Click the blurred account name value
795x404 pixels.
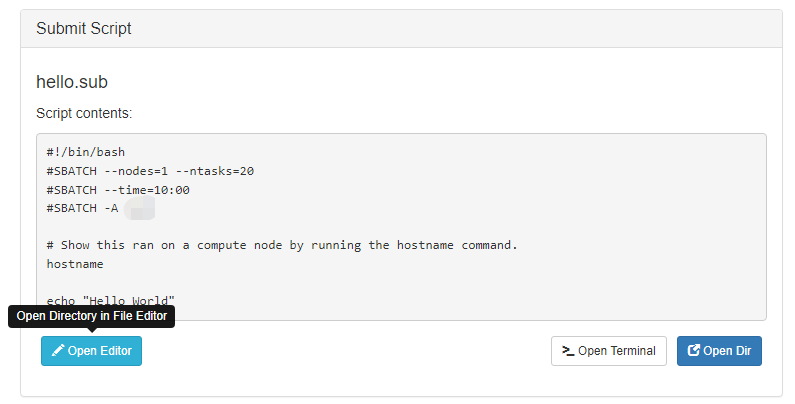139,209
